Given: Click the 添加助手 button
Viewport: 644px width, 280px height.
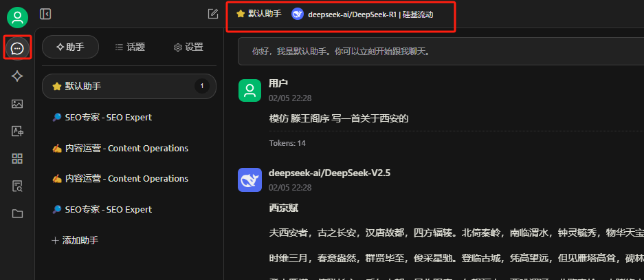Looking at the screenshot, I should pyautogui.click(x=75, y=241).
